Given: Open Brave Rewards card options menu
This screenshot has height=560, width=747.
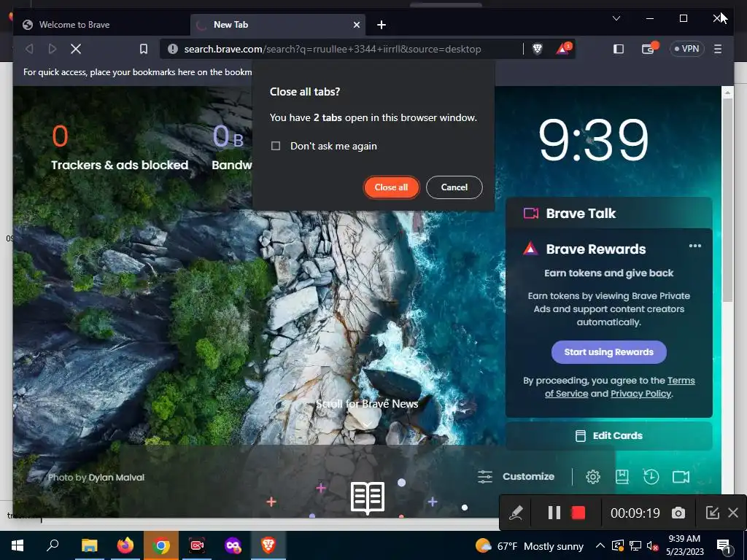Looking at the screenshot, I should pos(695,246).
